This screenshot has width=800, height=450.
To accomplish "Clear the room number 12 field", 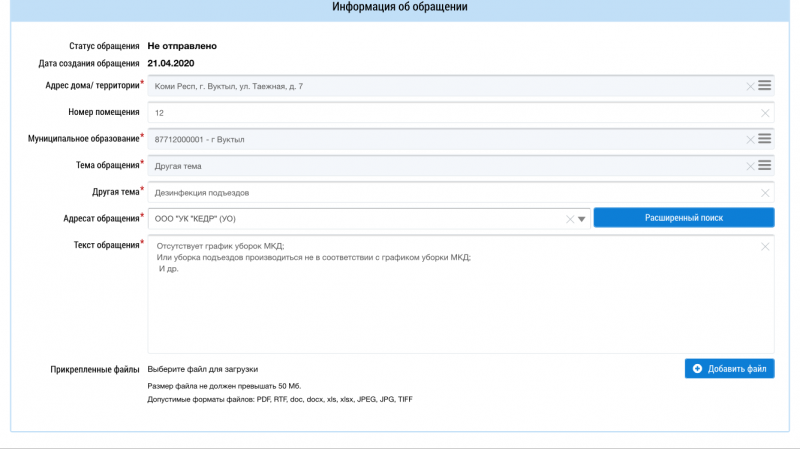I will pos(765,113).
